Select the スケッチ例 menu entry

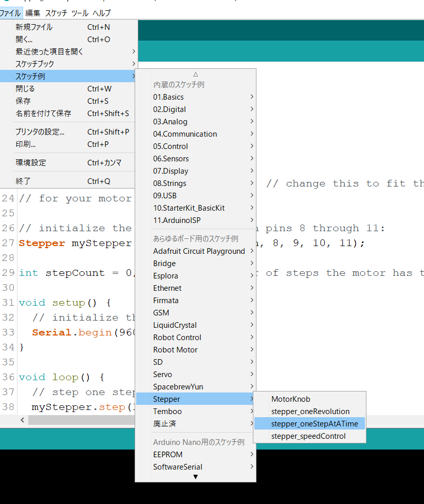(67, 76)
